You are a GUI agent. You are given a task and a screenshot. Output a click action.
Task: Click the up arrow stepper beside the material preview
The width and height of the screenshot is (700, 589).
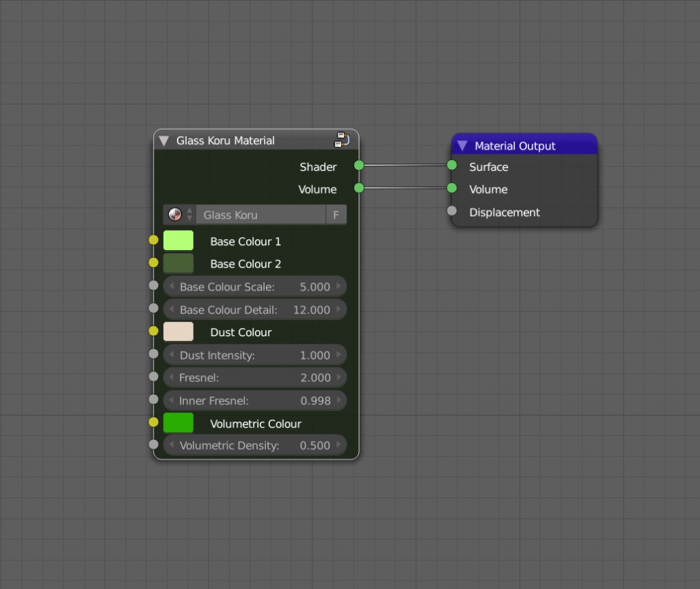[189, 210]
